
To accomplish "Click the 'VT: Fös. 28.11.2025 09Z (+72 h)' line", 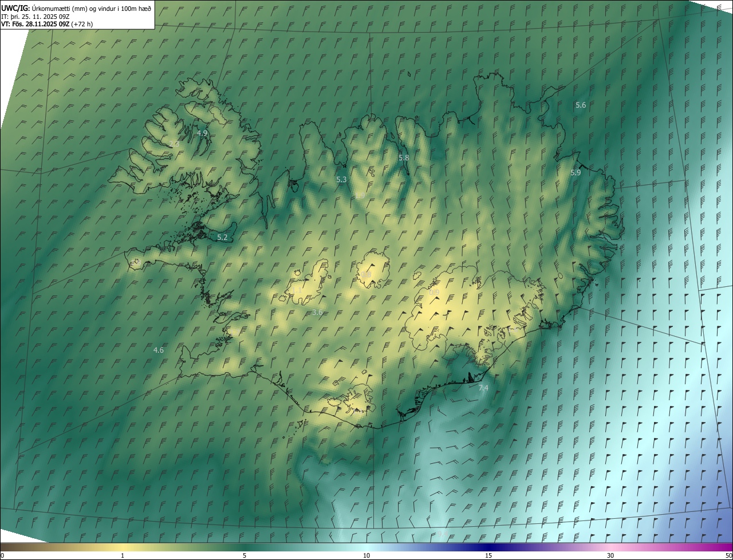I will [47, 24].
